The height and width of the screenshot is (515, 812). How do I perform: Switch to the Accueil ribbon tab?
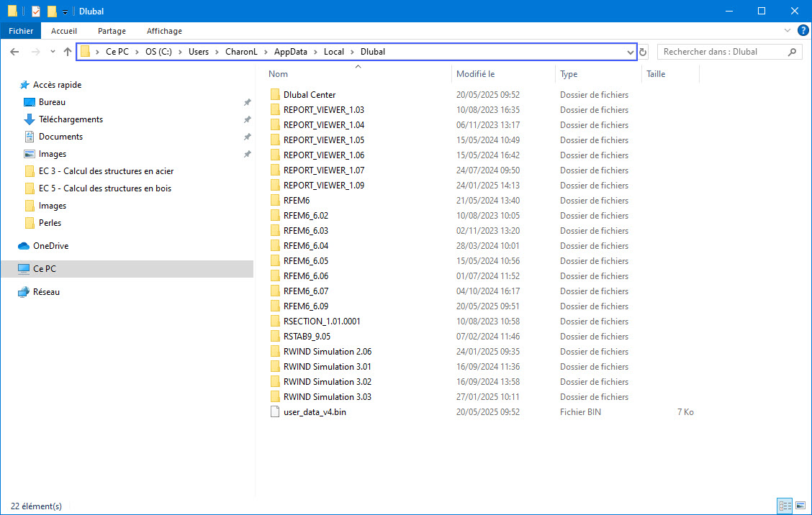pyautogui.click(x=63, y=31)
